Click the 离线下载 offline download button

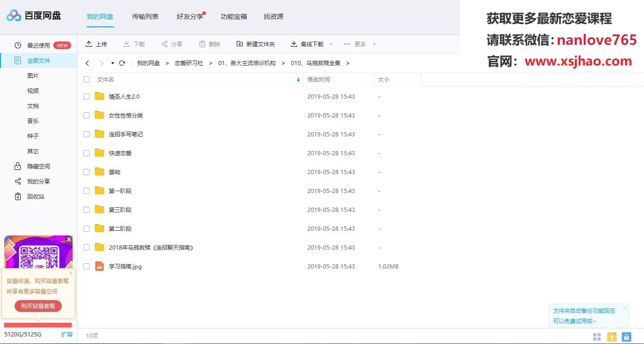click(307, 44)
